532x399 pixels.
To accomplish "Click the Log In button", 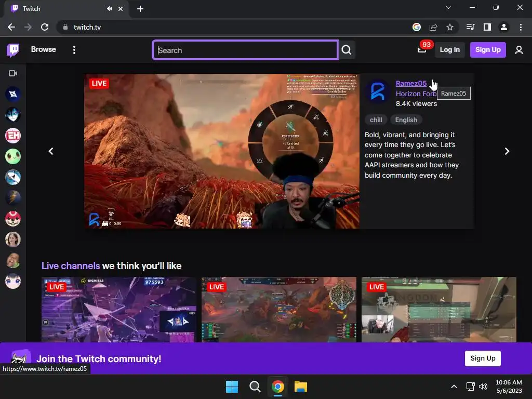I will [449, 50].
